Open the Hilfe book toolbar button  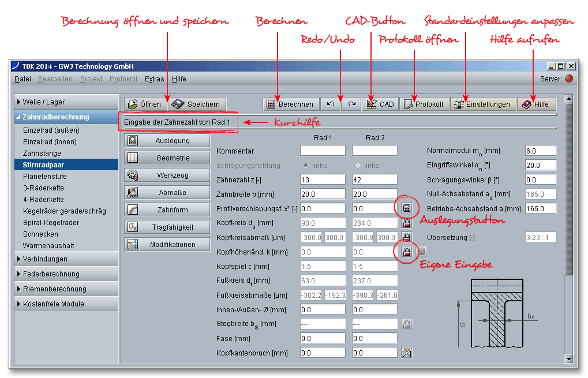536,104
